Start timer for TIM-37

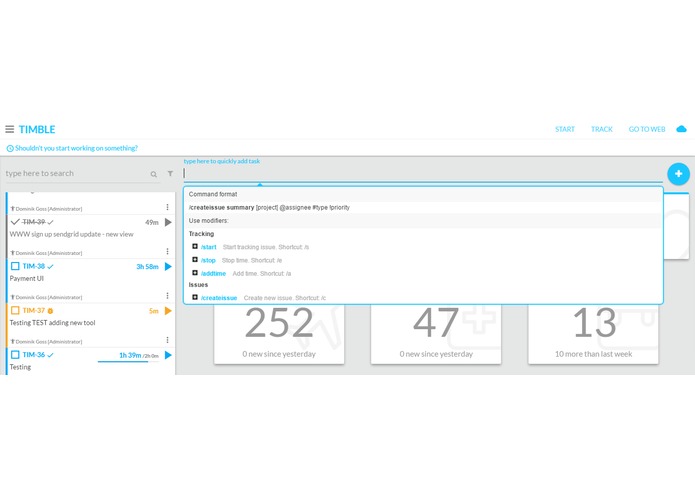tap(168, 311)
